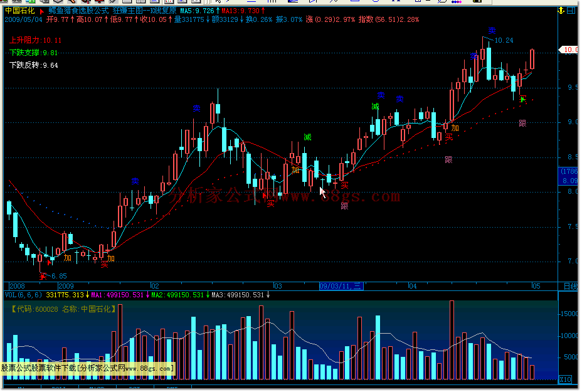Select the MA13:9.730 moving average label
Screen dimensions: 582x392
tap(241, 11)
